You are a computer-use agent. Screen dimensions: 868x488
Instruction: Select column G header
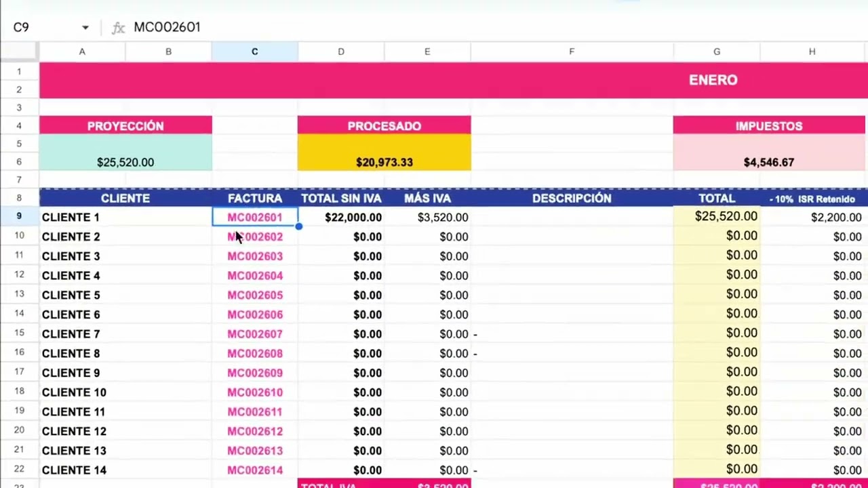pyautogui.click(x=717, y=52)
